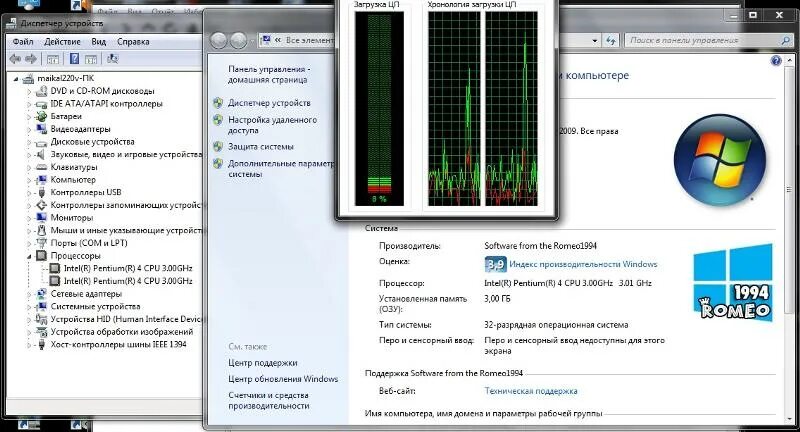Select the Видеоадаптеры display adapter icon
The image size is (800, 432).
(41, 129)
